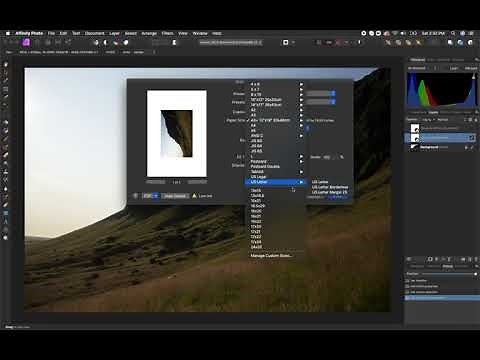Open the Arrange menu

149,33
